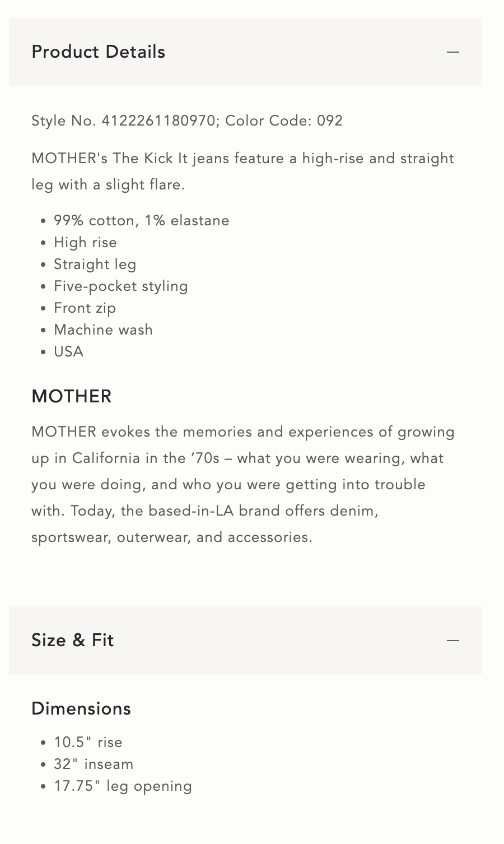Viewport: 504px width, 844px height.
Task: Collapse Product Details using the minus icon
Action: click(x=453, y=52)
